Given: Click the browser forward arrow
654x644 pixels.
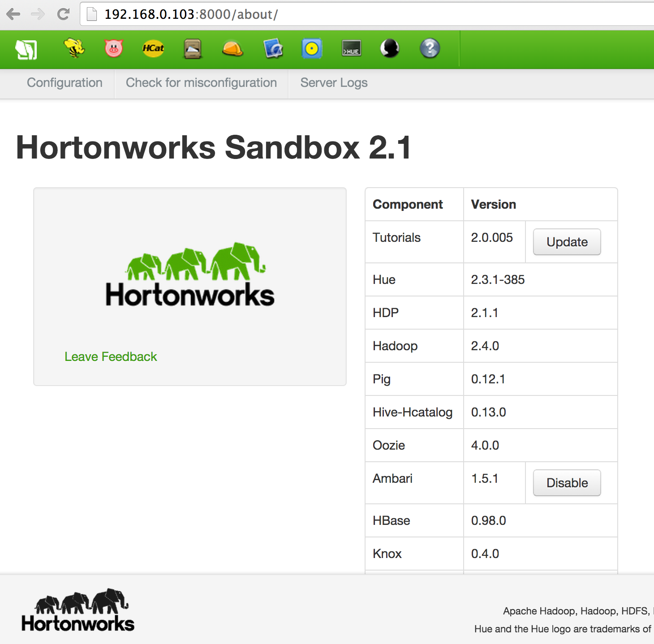Looking at the screenshot, I should coord(38,14).
